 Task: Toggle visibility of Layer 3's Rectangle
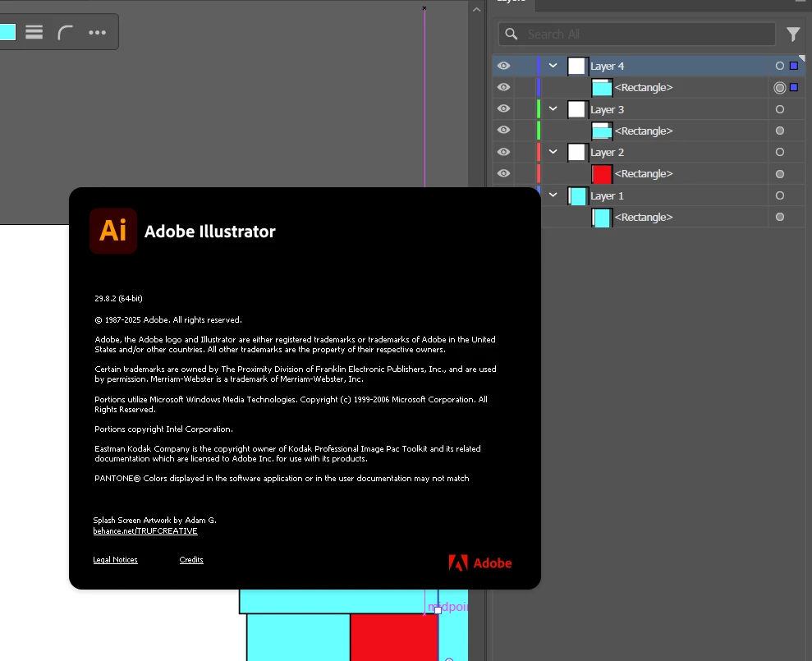[503, 130]
